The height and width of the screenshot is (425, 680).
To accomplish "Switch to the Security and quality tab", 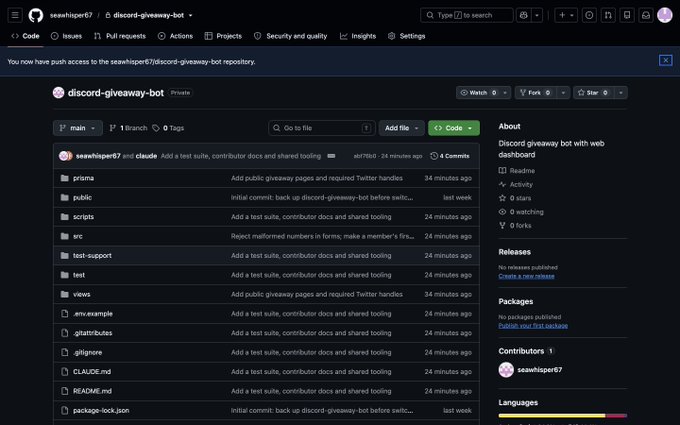I will pos(291,36).
